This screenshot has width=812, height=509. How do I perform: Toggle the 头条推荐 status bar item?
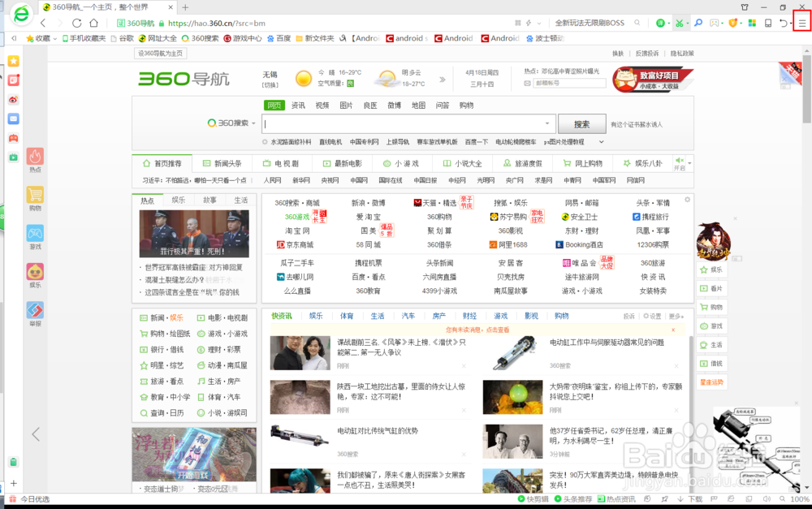pyautogui.click(x=573, y=499)
